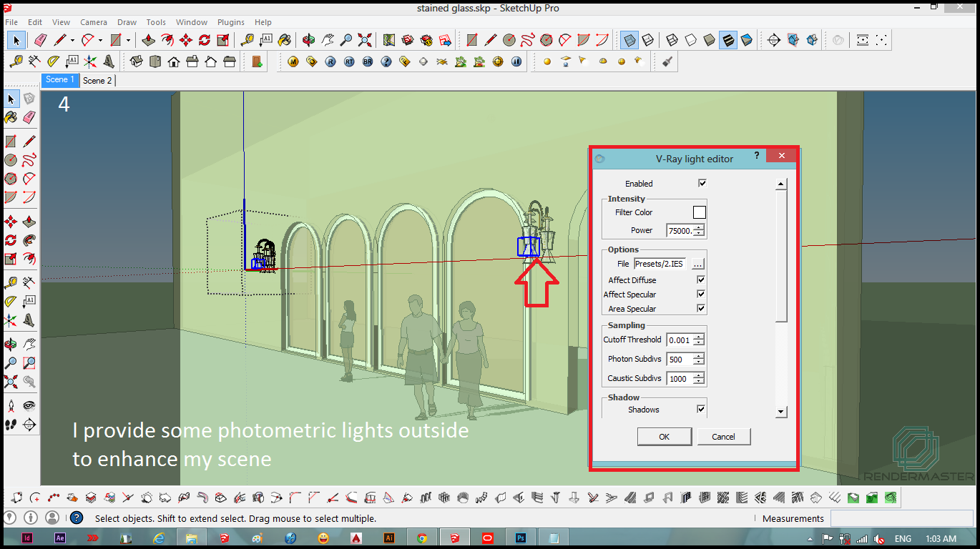This screenshot has width=980, height=549.
Task: Open the V-Ray material editor (M icon)
Action: tap(293, 61)
